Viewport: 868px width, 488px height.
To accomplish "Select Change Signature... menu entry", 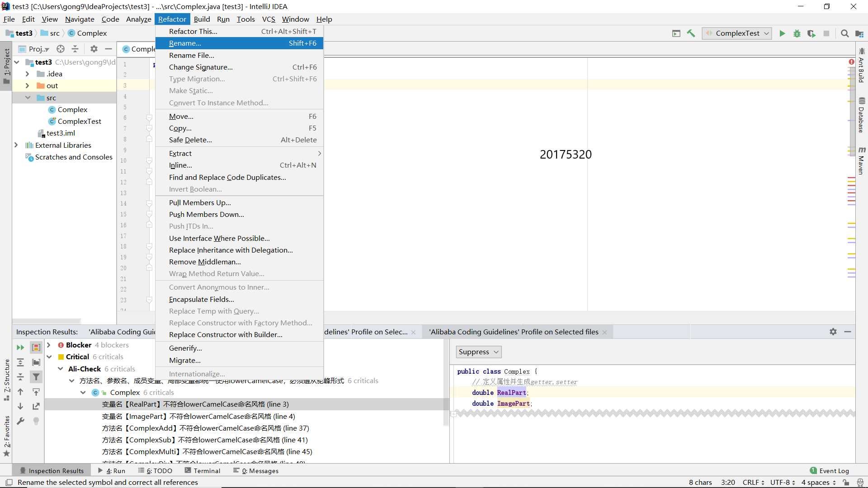I will coord(239,67).
